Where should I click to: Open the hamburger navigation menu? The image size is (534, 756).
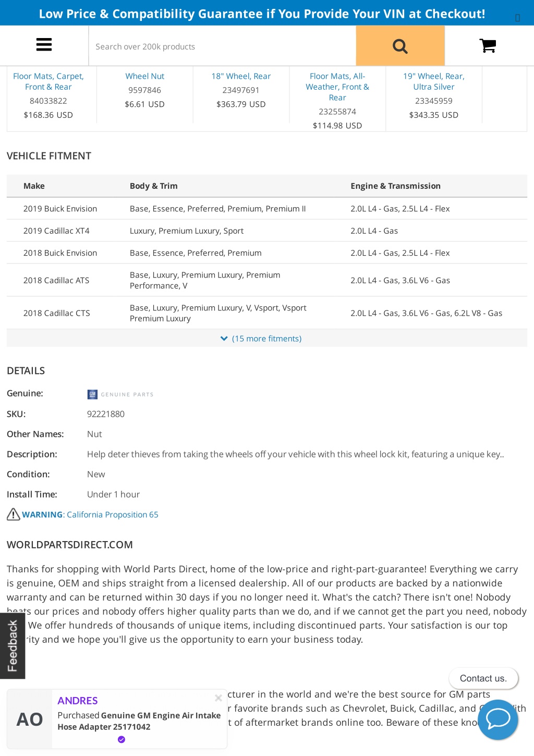(44, 45)
